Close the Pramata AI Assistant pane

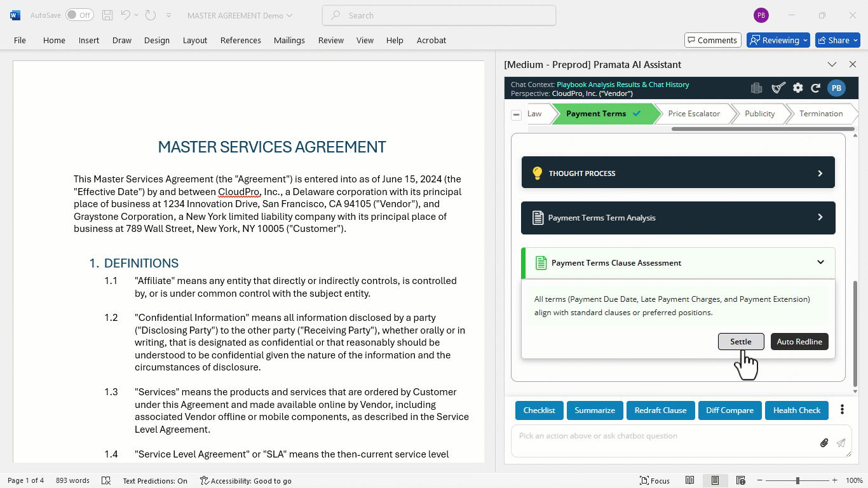[853, 64]
